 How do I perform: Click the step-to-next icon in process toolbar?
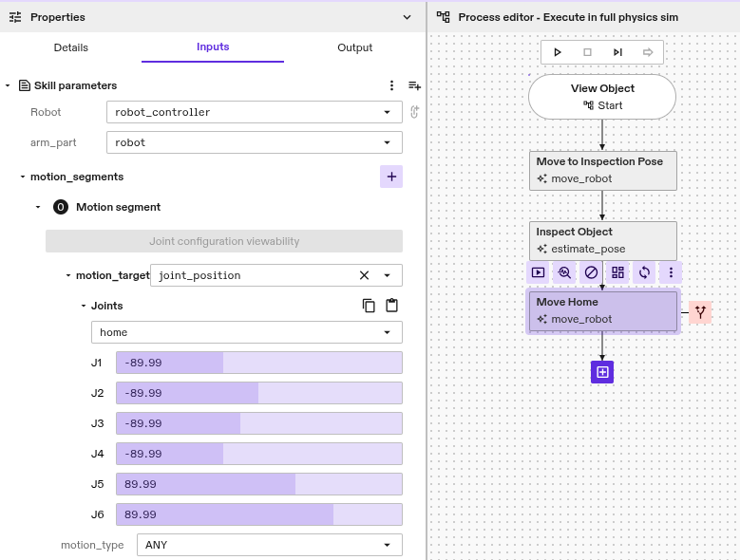click(617, 52)
